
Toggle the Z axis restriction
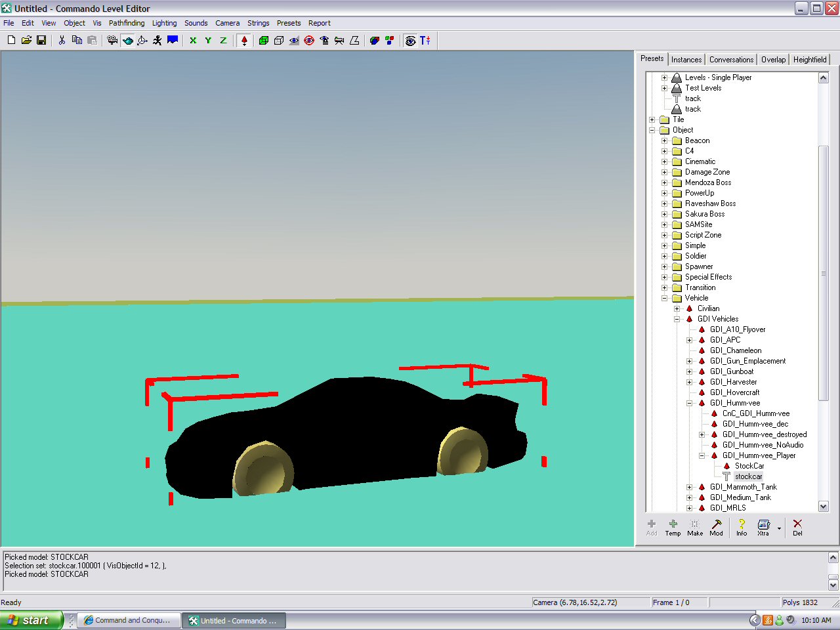coord(223,40)
